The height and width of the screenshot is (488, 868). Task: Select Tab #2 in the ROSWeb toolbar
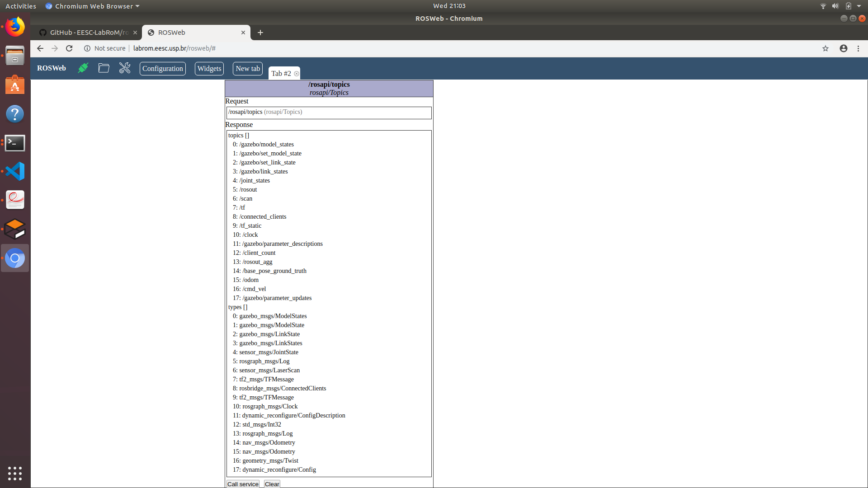[x=281, y=74]
